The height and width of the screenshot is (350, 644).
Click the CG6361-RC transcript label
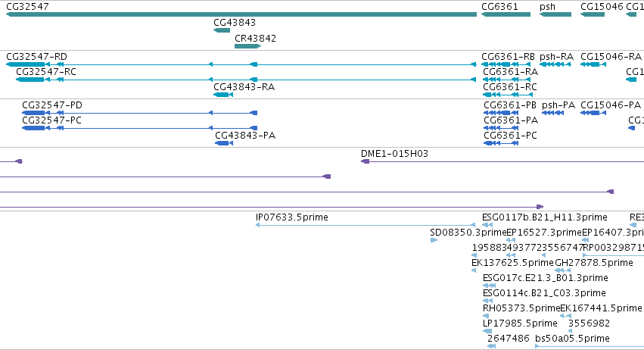(510, 87)
